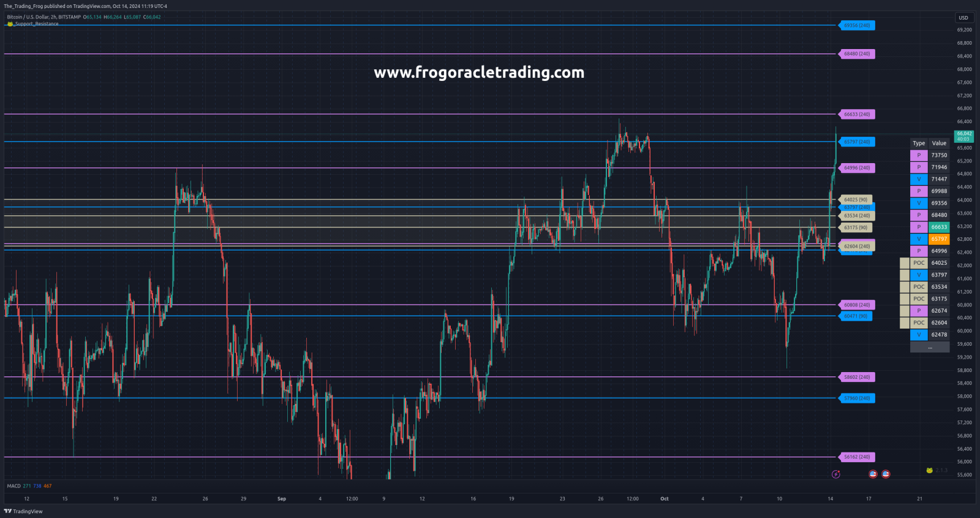The height and width of the screenshot is (518, 980).
Task: Select the 62604 (240) level label
Action: (857, 246)
